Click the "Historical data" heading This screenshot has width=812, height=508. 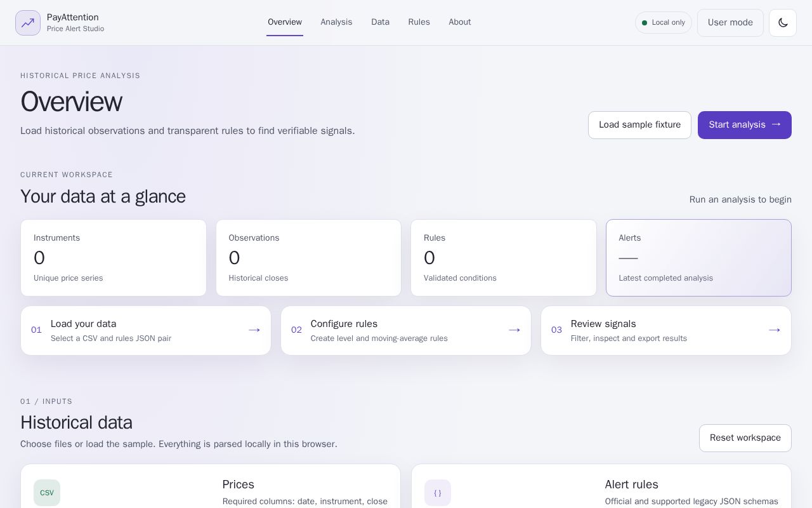click(76, 422)
